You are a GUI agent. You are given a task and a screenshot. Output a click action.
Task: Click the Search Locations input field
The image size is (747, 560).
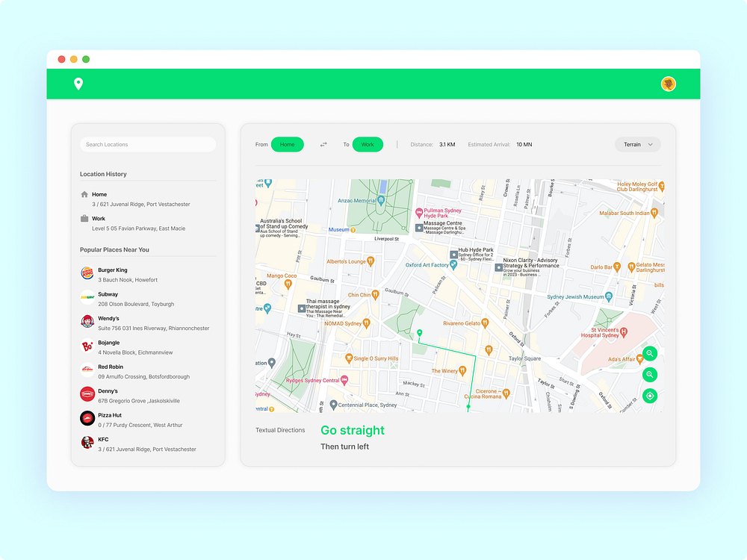pos(147,144)
